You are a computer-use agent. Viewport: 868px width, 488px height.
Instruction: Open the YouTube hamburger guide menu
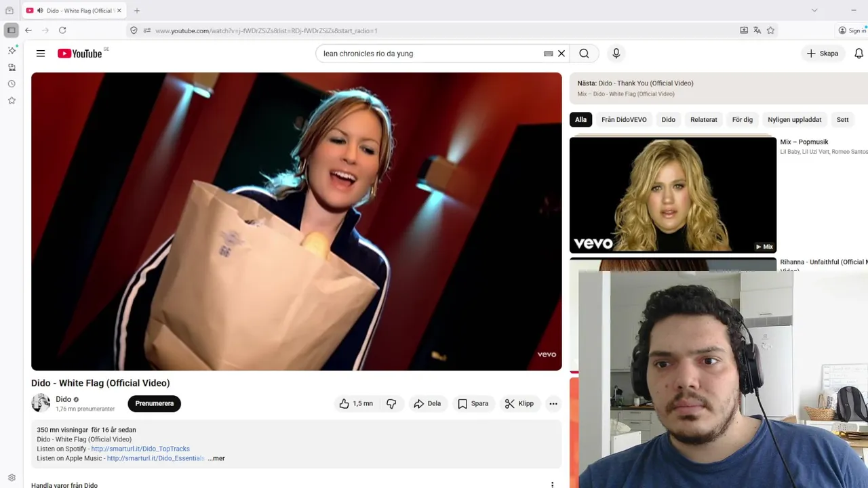(x=41, y=54)
